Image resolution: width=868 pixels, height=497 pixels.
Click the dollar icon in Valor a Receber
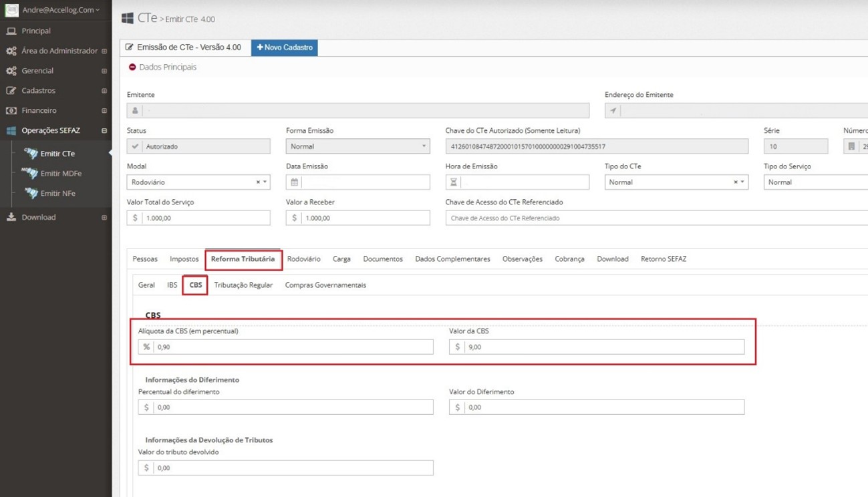pos(294,218)
